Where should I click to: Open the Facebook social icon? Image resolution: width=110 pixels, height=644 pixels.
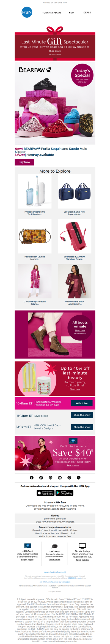point(32,477)
